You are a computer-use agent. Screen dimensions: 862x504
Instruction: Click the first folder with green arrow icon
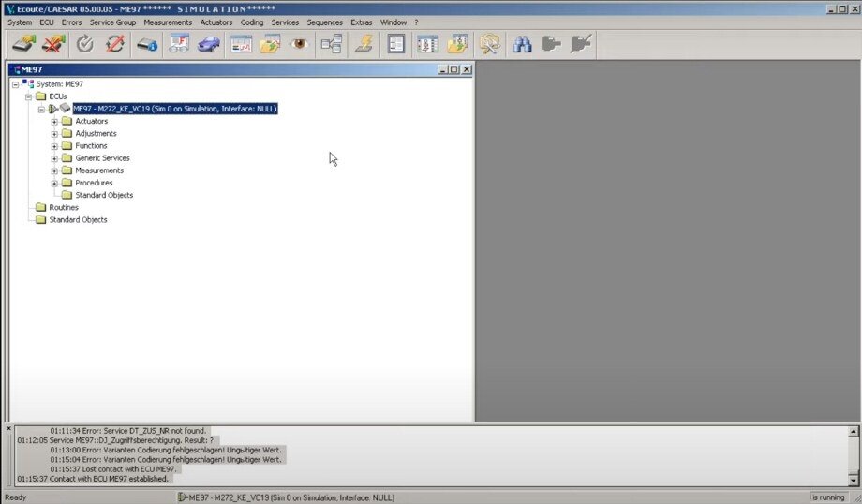click(270, 44)
